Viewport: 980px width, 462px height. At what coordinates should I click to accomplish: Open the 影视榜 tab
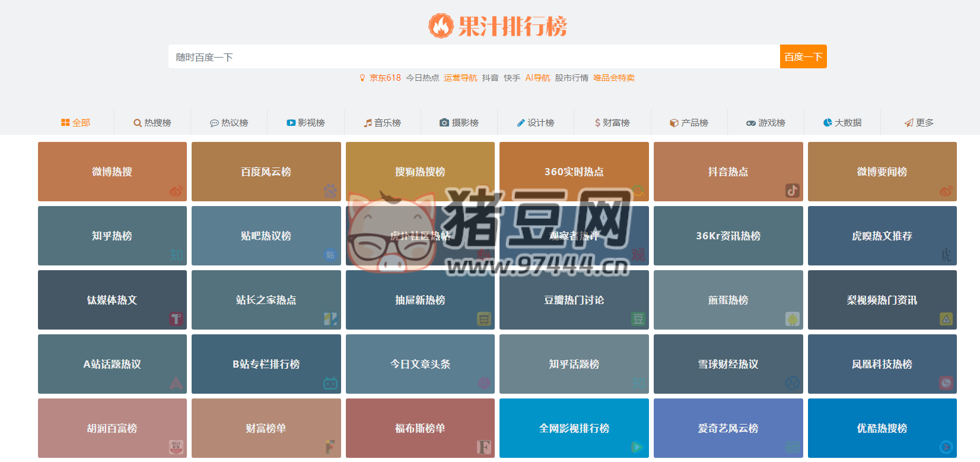306,123
